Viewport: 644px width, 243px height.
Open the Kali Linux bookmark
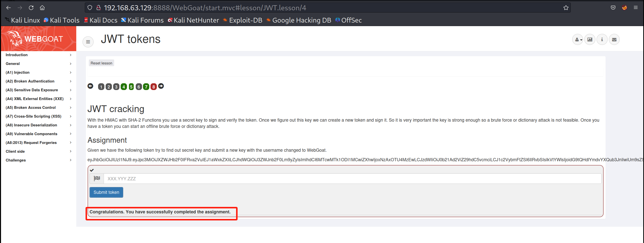click(22, 20)
